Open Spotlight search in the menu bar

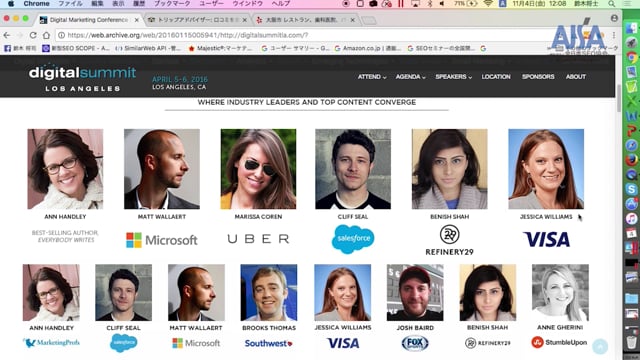tap(611, 4)
